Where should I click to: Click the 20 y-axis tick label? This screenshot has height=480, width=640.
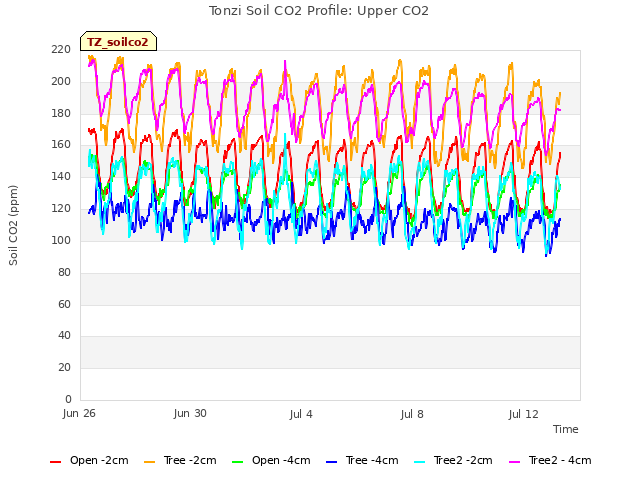(x=64, y=367)
